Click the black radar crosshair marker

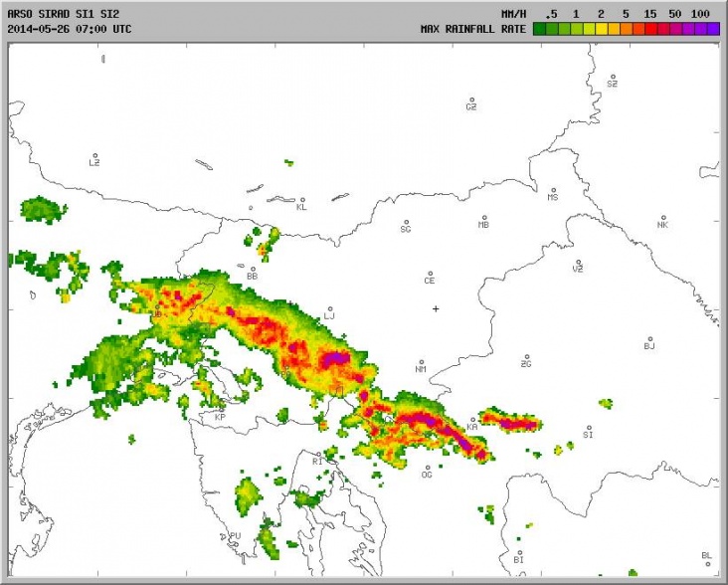pos(436,308)
